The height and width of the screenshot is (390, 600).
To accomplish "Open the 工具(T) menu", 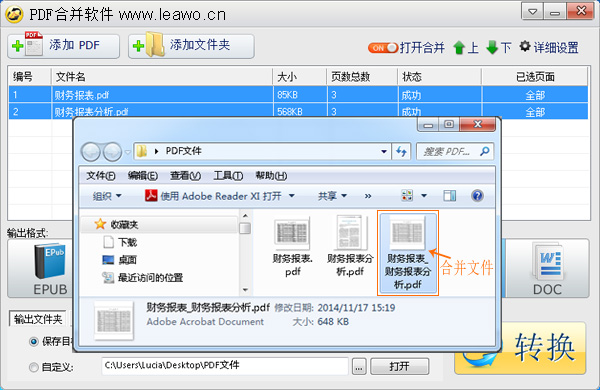I will point(228,176).
